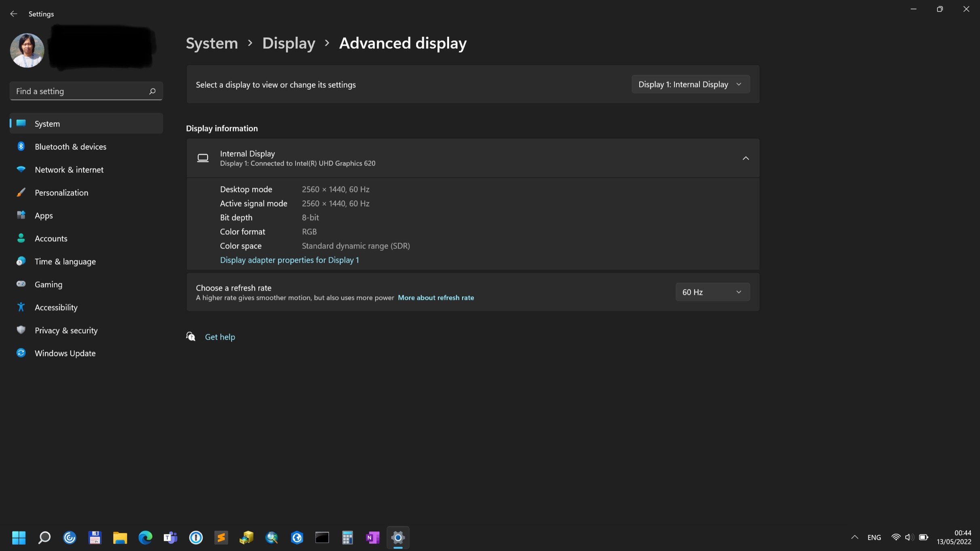Screen dimensions: 980x551
Task: Open the 60 Hz refresh rate dropdown
Action: coord(712,292)
